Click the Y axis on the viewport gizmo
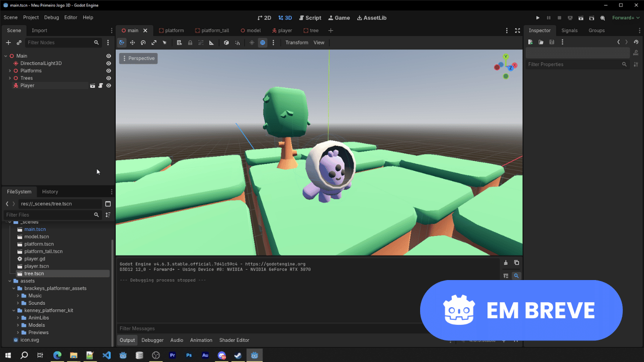 [x=506, y=57]
